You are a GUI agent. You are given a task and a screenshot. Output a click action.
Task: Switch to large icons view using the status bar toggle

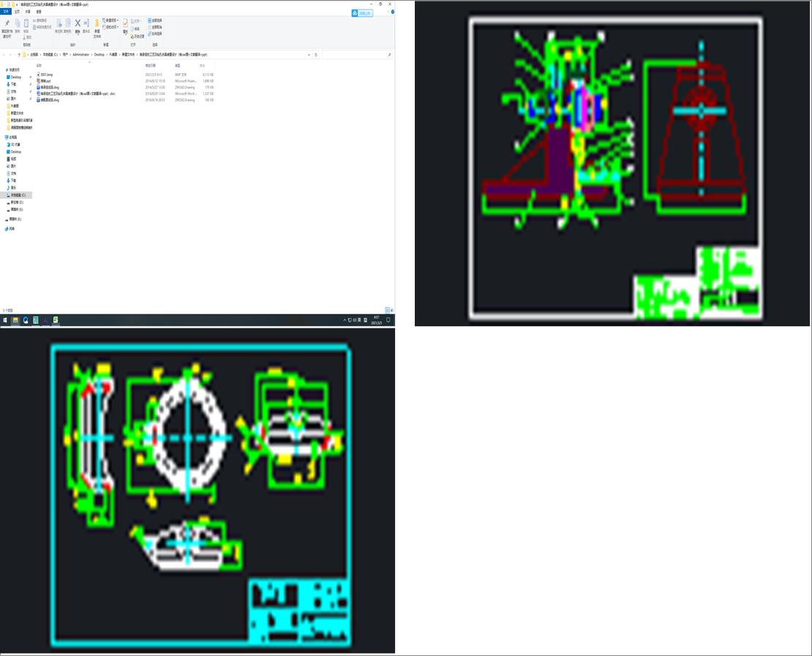click(x=392, y=310)
